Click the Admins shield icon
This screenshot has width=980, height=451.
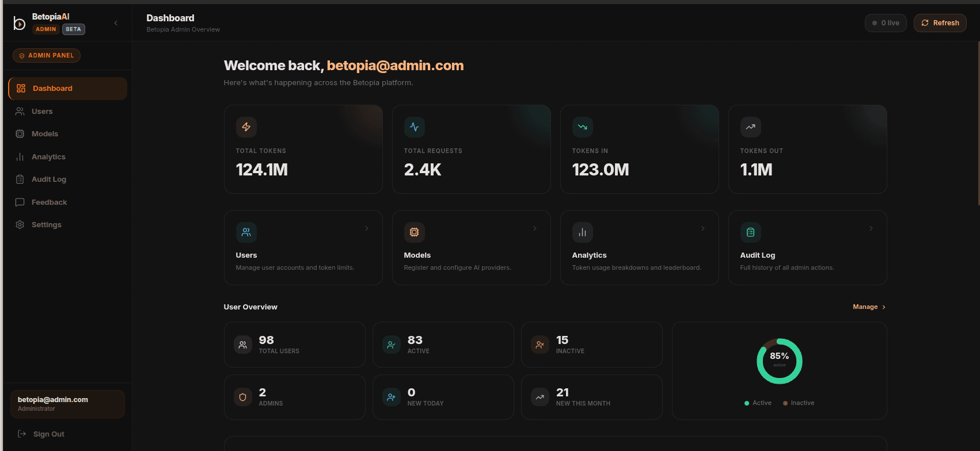coord(243,398)
